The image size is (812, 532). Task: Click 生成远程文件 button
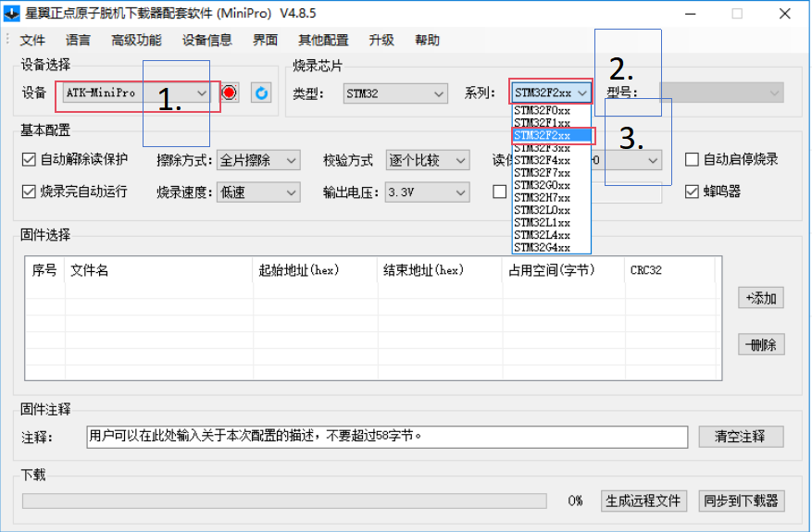click(x=644, y=501)
